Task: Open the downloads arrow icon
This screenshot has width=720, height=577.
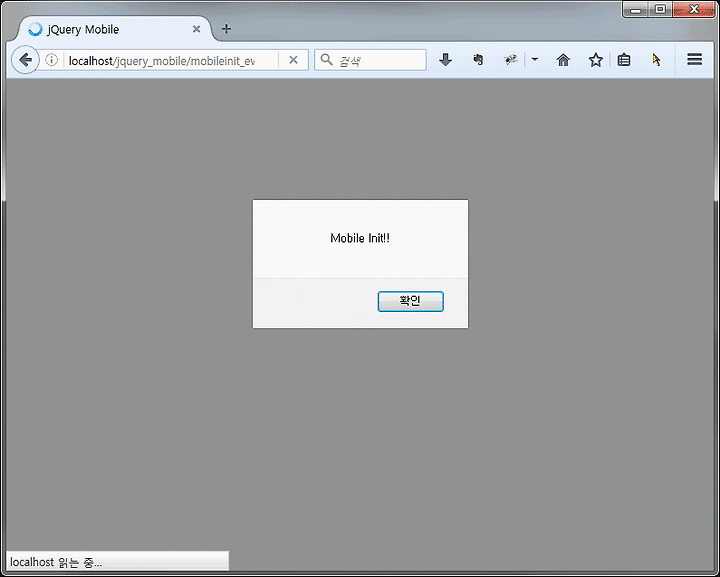Action: pyautogui.click(x=445, y=60)
